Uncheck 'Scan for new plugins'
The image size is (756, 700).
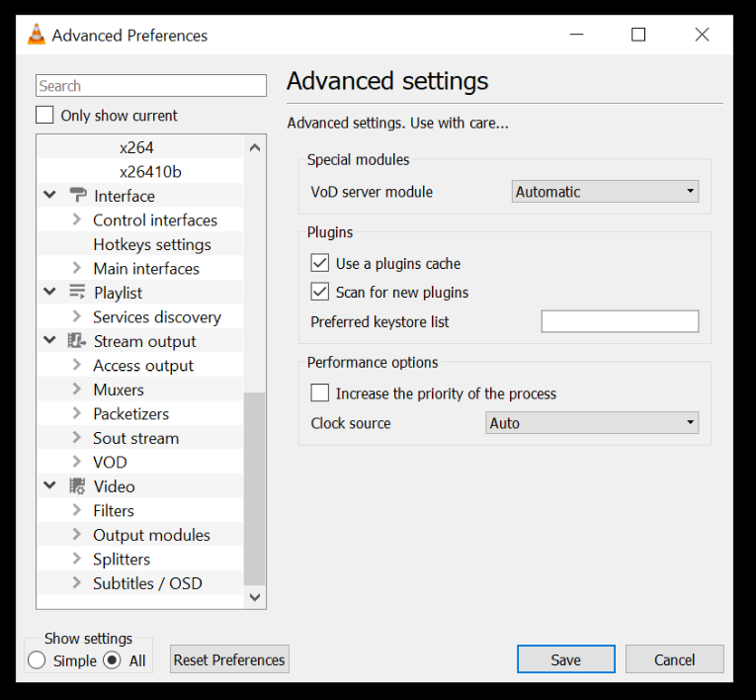coord(320,293)
